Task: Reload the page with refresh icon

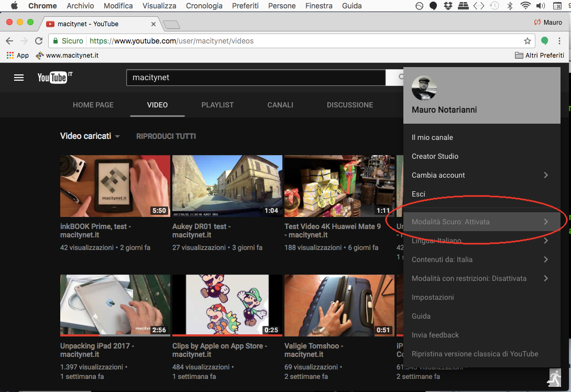Action: [x=39, y=41]
